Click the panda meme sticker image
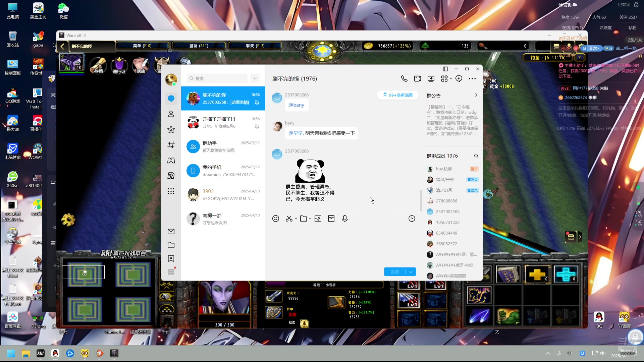644x362 pixels. tap(310, 180)
